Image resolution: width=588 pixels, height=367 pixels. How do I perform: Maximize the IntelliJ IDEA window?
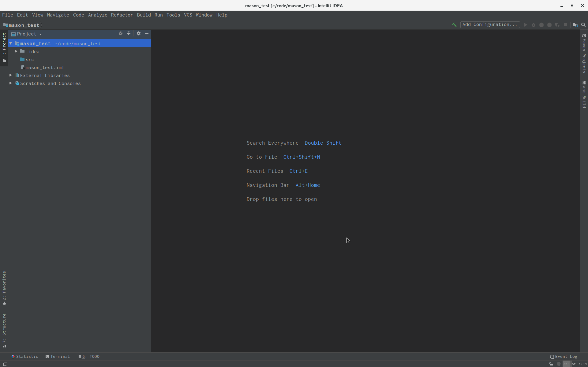[572, 6]
